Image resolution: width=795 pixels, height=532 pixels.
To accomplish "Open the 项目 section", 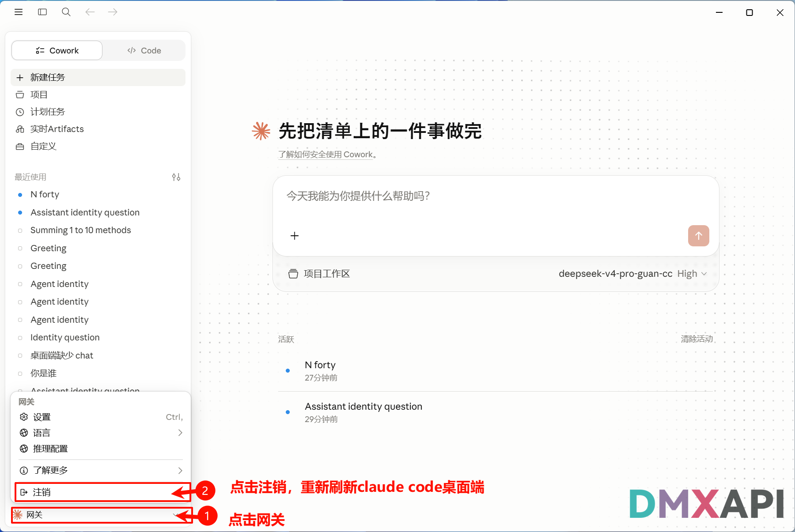I will (x=98, y=94).
